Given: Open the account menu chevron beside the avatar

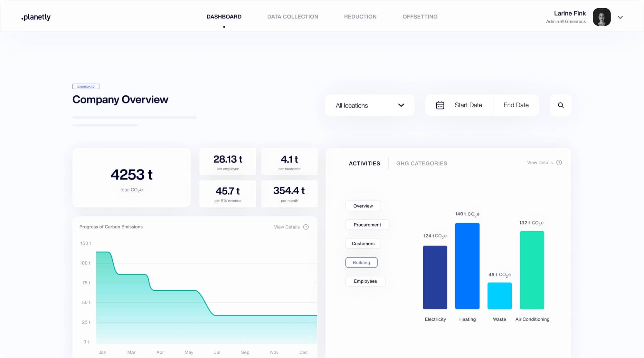Looking at the screenshot, I should (620, 17).
